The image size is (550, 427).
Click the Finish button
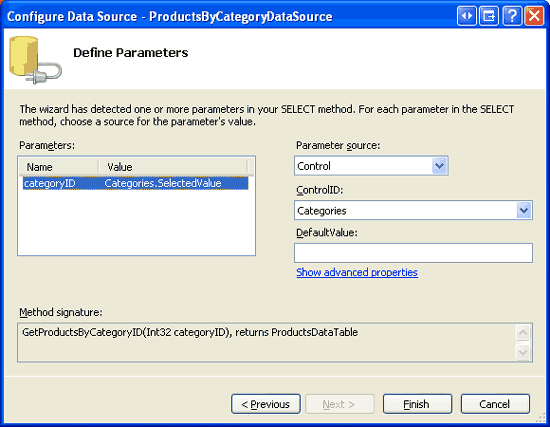417,404
